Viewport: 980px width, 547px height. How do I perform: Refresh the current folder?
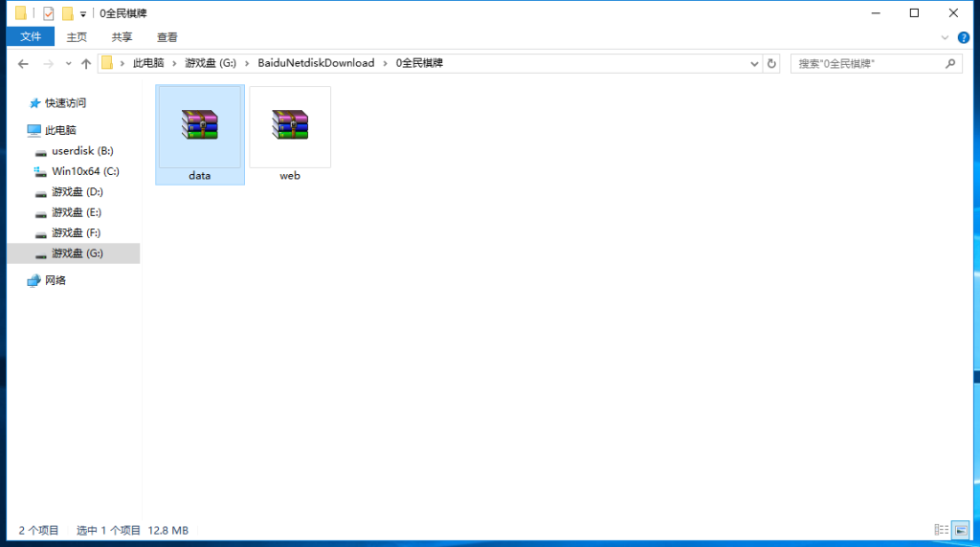771,64
